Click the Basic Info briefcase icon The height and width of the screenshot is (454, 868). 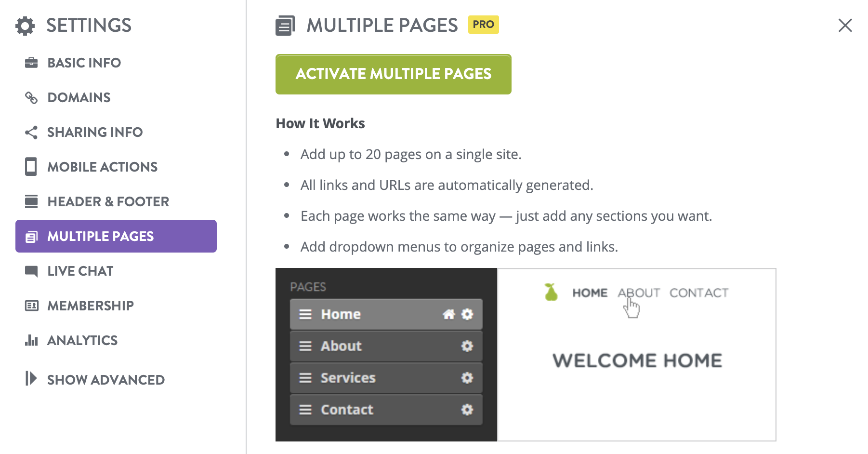tap(31, 63)
